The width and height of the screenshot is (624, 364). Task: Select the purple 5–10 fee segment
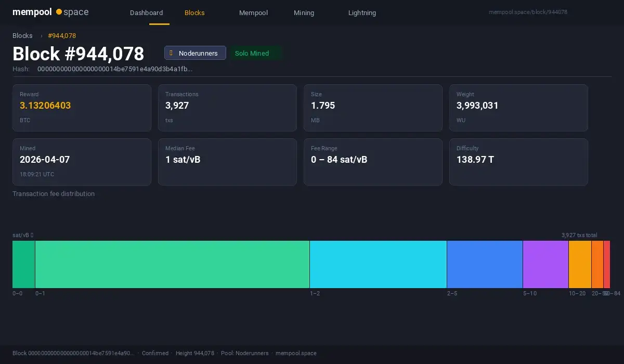tap(545, 264)
